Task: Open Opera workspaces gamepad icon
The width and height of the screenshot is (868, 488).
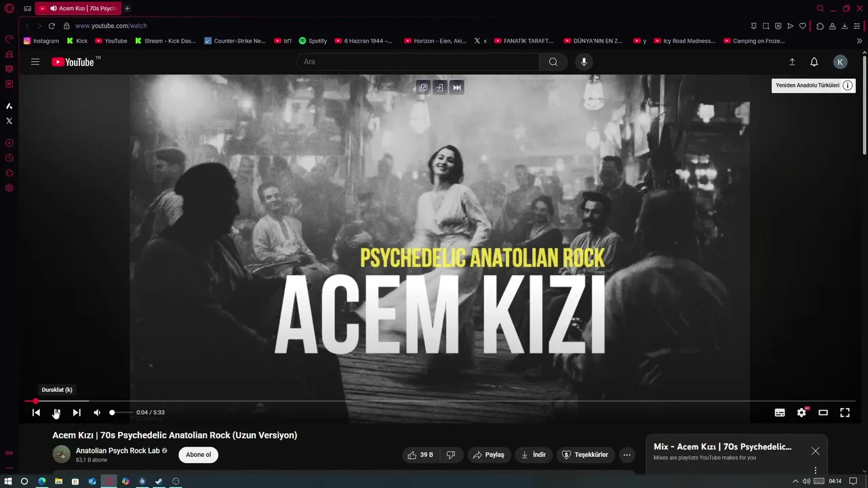Action: [27, 9]
